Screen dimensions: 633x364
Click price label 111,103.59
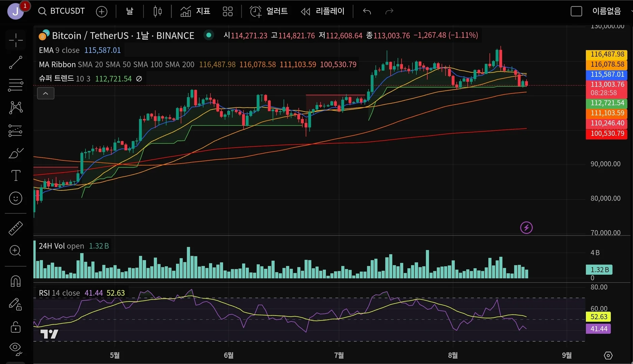[607, 113]
